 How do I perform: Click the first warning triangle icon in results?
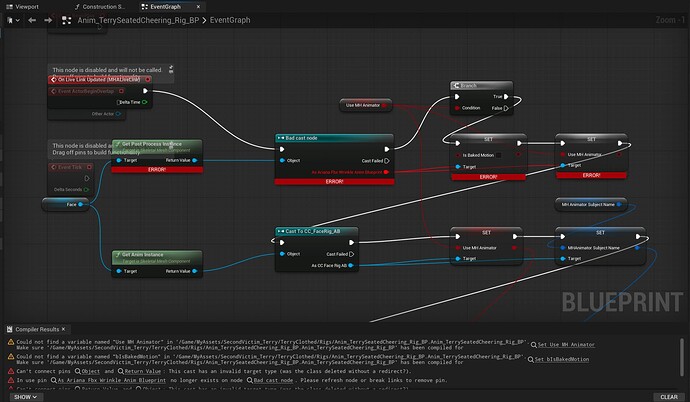11,342
